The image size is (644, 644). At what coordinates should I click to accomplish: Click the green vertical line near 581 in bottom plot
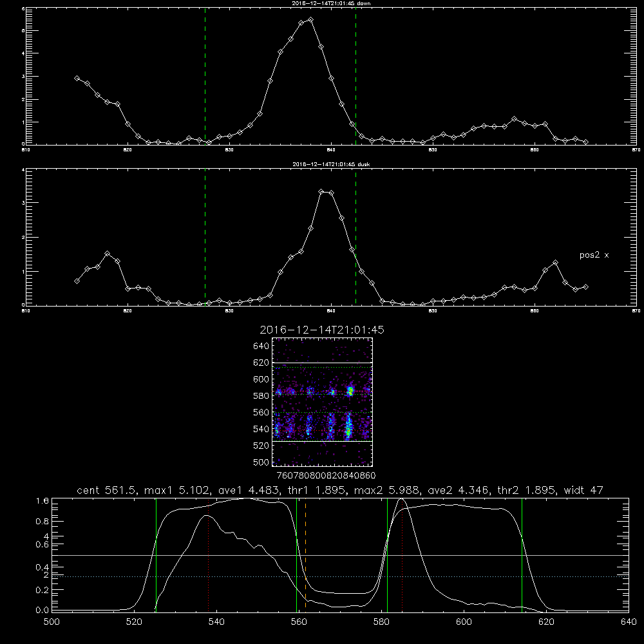387,554
